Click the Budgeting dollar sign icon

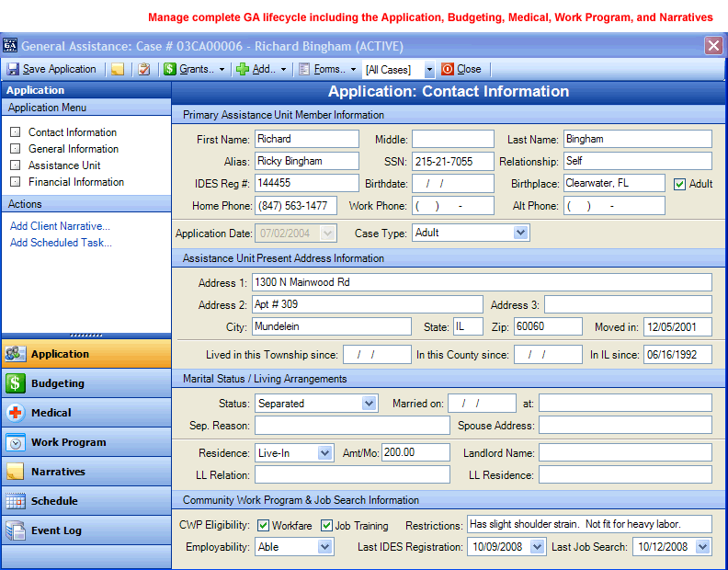pyautogui.click(x=16, y=383)
